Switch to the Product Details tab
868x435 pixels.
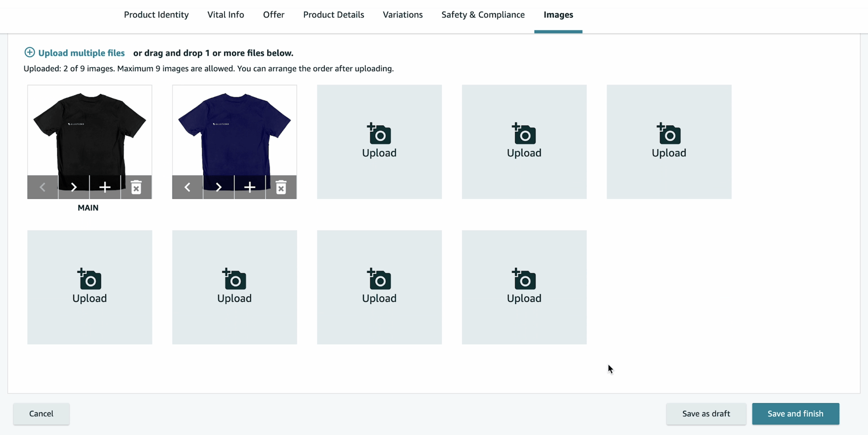[333, 14]
